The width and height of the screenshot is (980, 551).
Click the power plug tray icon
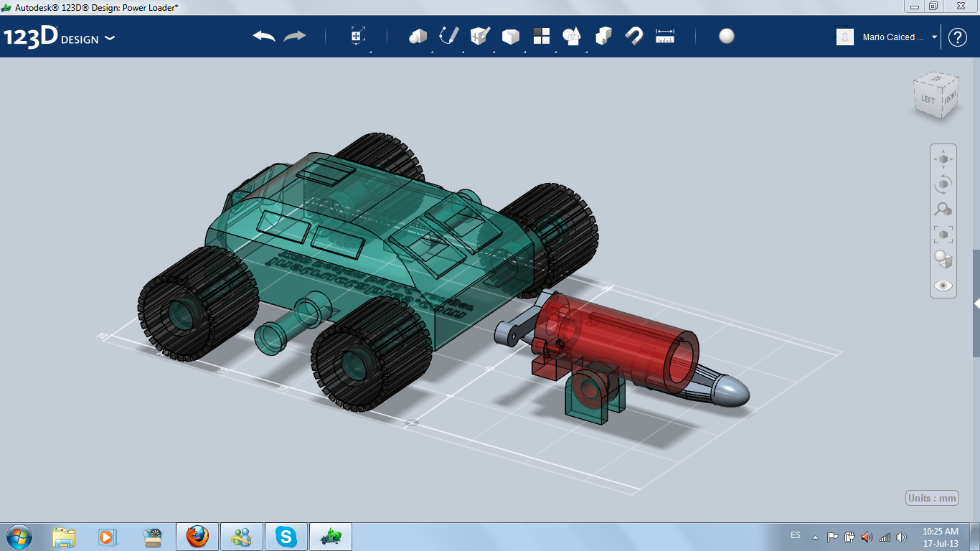point(849,537)
